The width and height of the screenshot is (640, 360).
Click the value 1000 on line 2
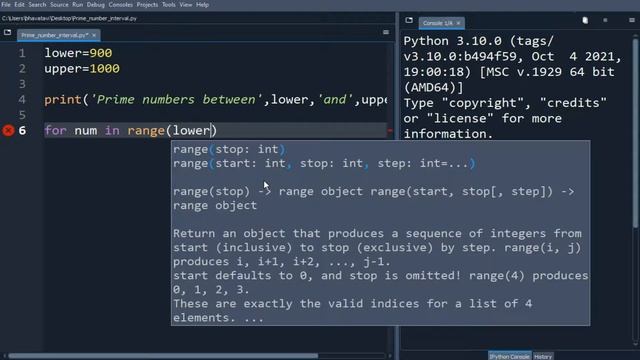click(x=104, y=69)
